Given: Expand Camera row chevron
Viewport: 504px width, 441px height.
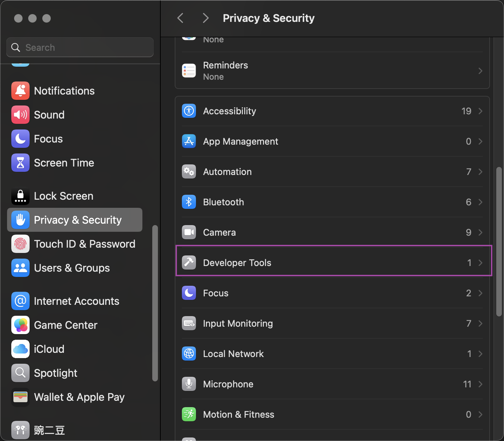Looking at the screenshot, I should point(480,232).
